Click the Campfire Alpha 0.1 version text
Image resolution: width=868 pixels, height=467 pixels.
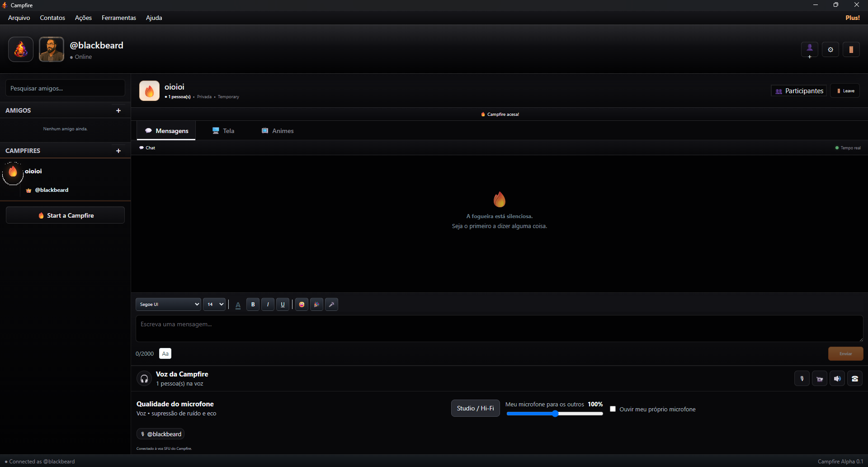(840, 462)
